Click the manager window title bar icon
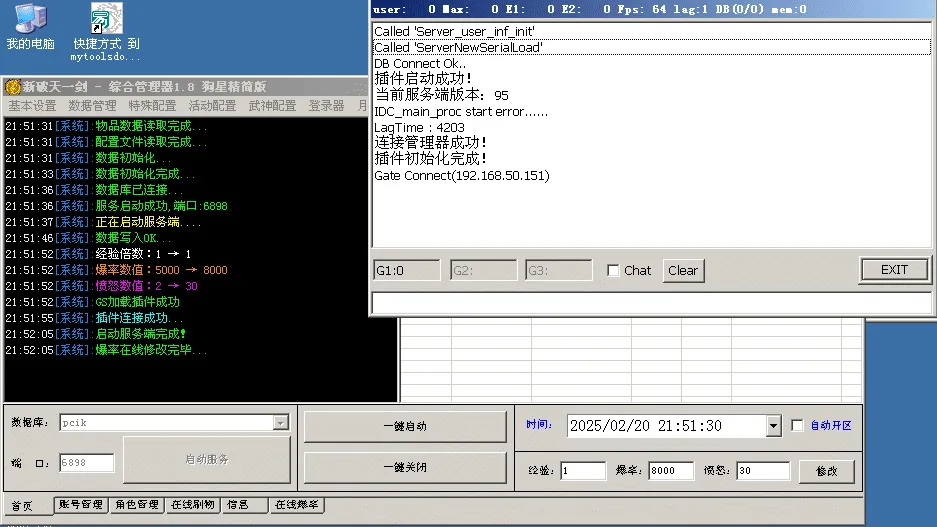Screen dimensions: 937x527 (x=13, y=87)
